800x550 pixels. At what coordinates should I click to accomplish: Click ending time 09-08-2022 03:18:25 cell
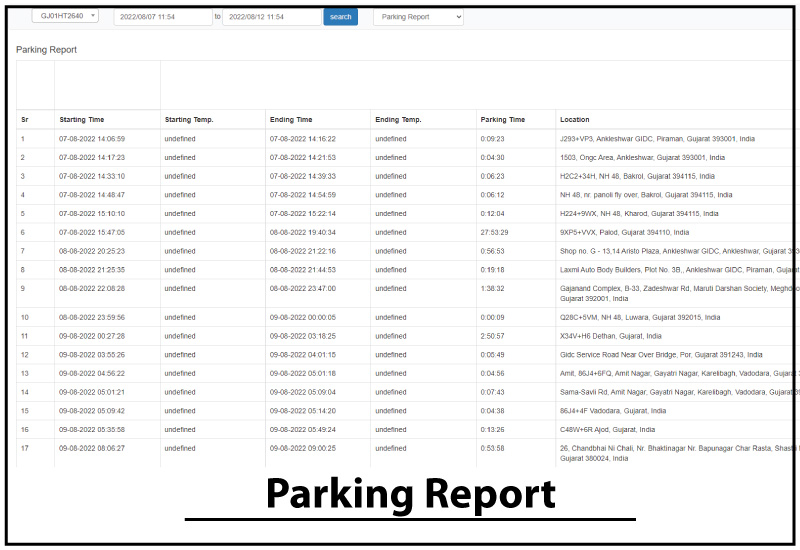(x=303, y=336)
